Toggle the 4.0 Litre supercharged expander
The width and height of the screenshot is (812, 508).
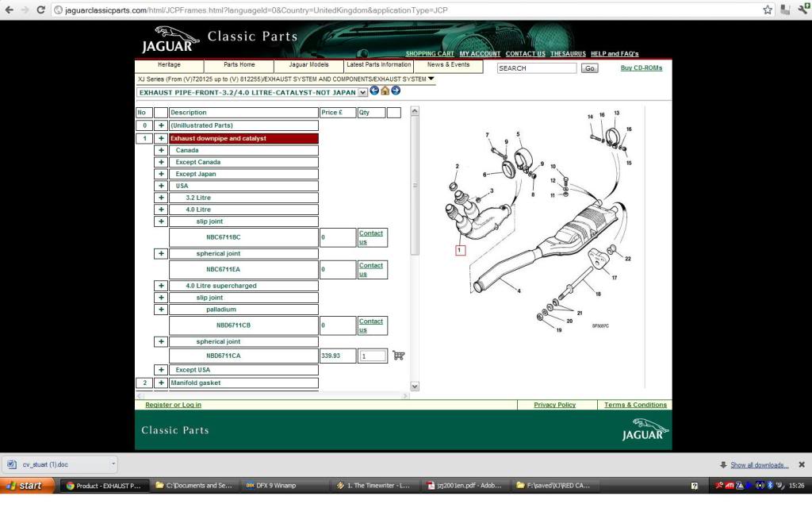(161, 286)
